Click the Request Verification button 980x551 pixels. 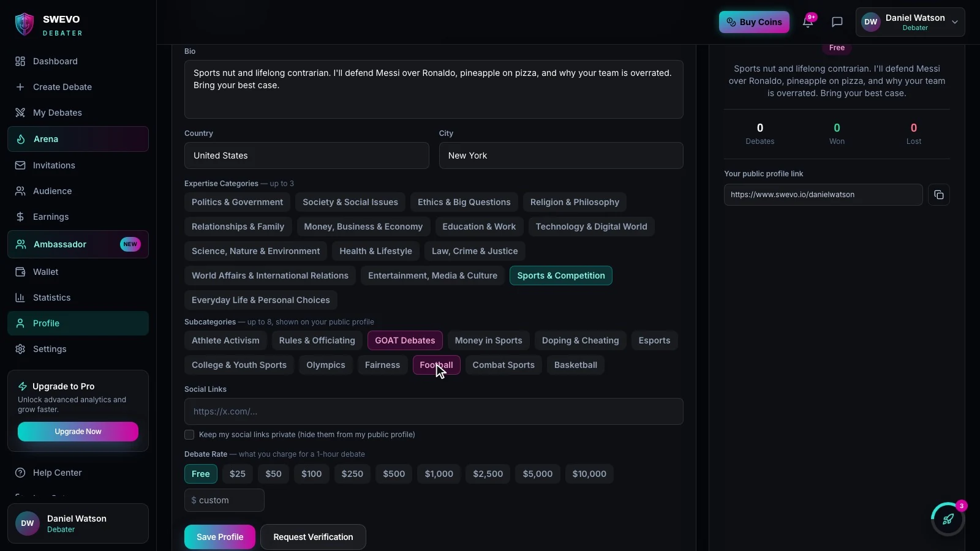tap(313, 537)
